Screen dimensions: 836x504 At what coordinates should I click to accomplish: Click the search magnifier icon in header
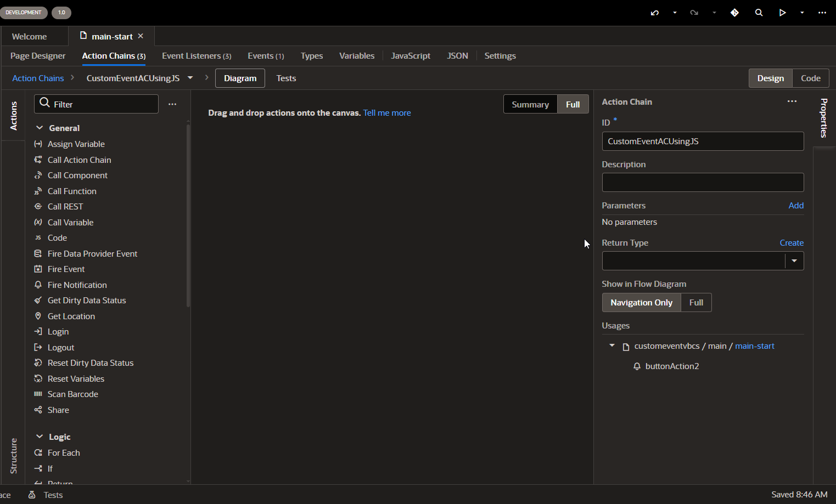759,13
